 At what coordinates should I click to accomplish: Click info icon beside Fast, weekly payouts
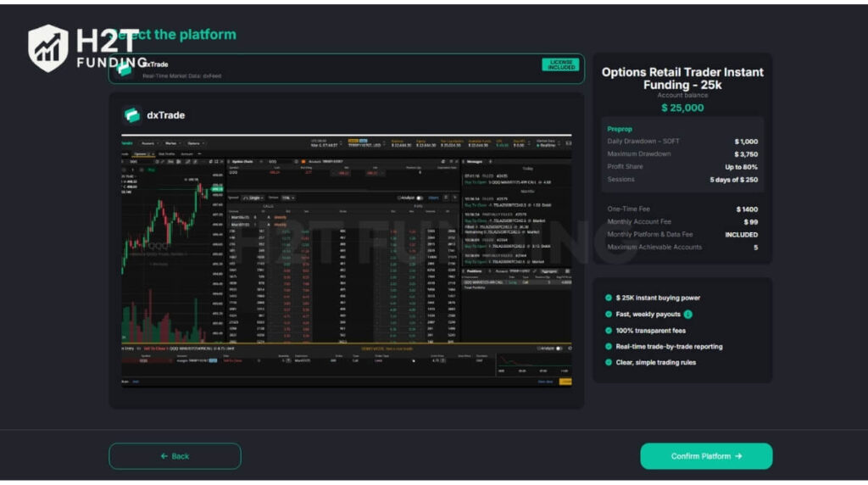[687, 314]
